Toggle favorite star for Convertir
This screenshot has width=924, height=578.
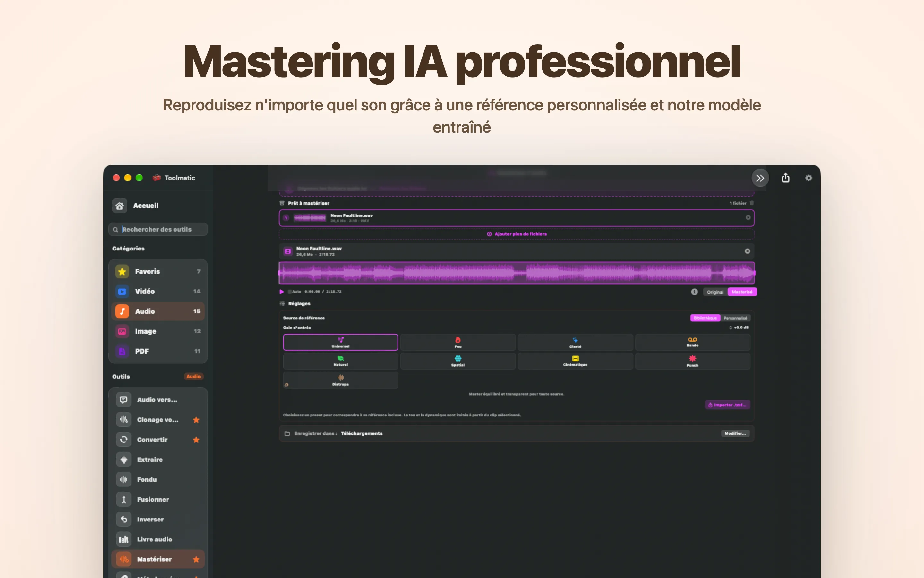196,440
